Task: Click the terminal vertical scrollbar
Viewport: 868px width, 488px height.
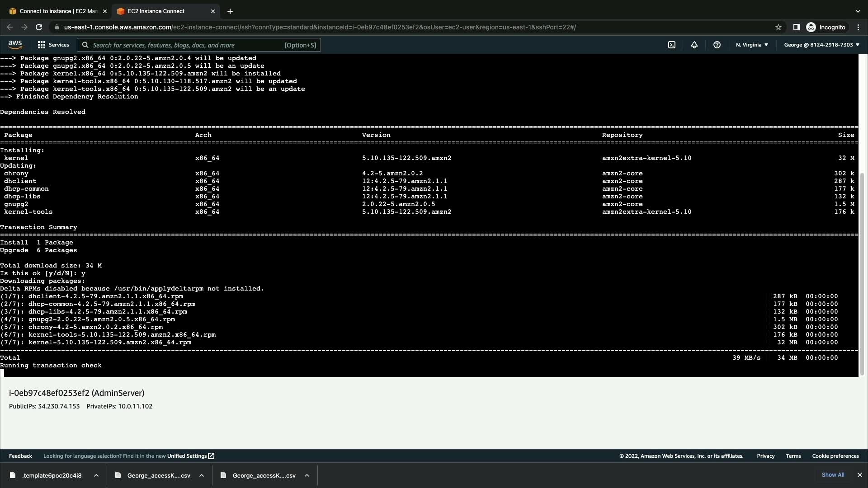Action: 862,271
